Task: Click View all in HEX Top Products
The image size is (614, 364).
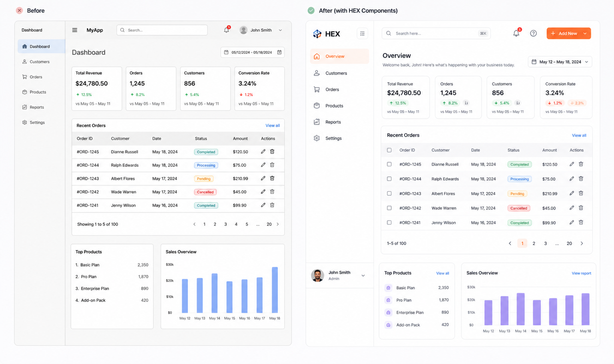Action: coord(443,273)
